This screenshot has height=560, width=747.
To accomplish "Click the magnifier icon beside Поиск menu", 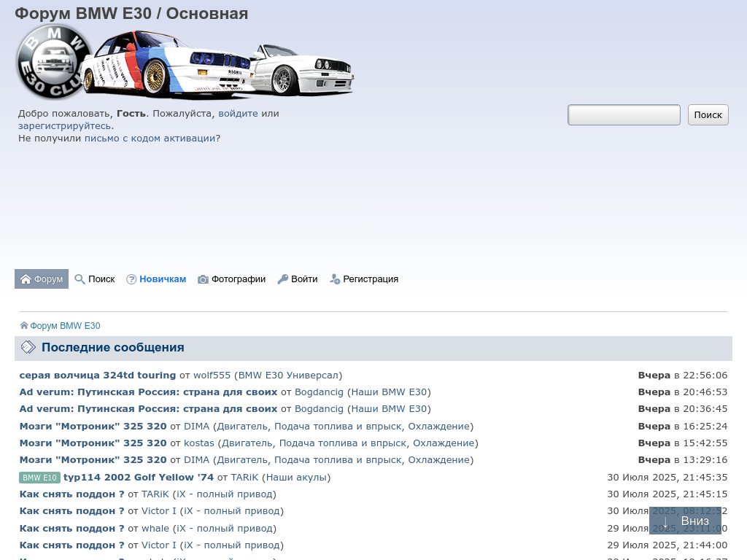I will coord(80,279).
